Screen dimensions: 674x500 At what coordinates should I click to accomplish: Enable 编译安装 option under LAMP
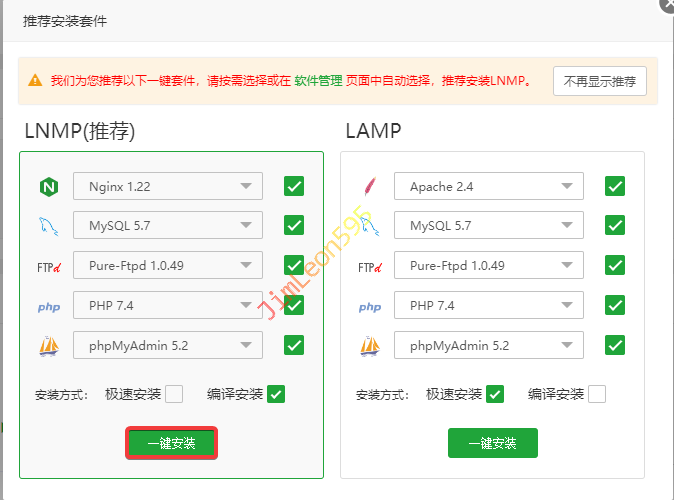coord(597,394)
